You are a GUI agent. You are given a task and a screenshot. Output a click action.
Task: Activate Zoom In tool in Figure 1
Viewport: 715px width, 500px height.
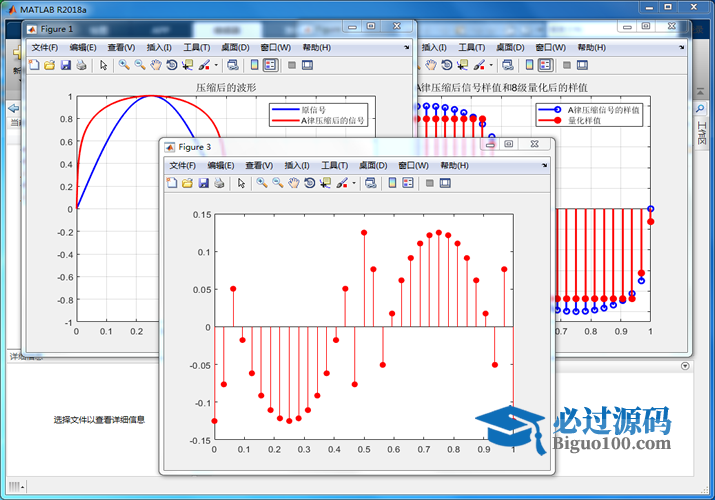pos(124,65)
